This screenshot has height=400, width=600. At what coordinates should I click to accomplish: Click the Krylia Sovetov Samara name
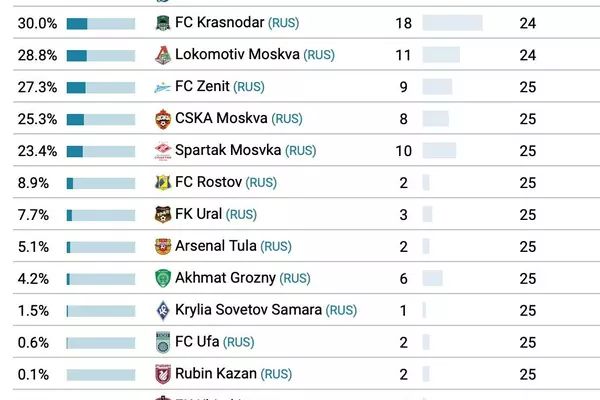click(x=248, y=310)
